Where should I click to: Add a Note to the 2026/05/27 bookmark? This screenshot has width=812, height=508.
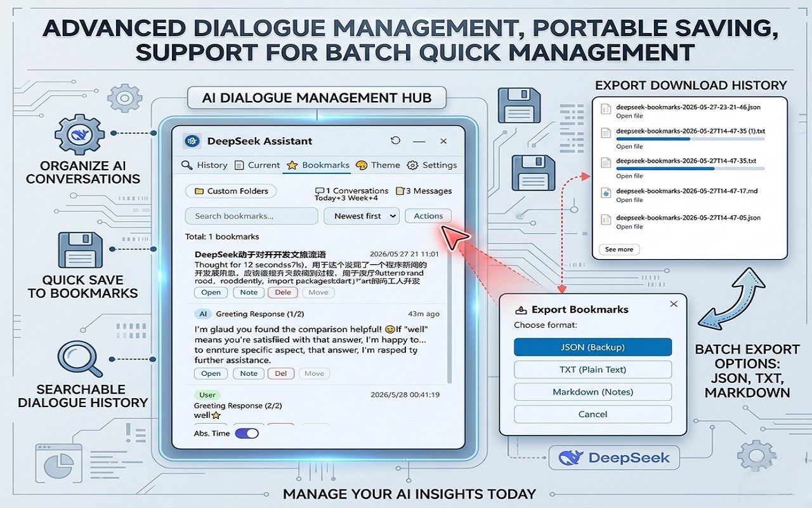(249, 293)
